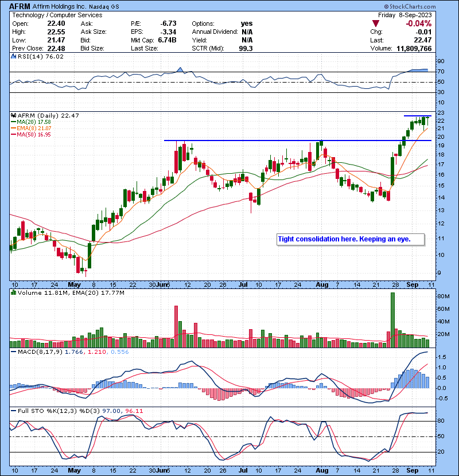Click the 80M label on volume axis
The image size is (459, 476).
(x=443, y=296)
